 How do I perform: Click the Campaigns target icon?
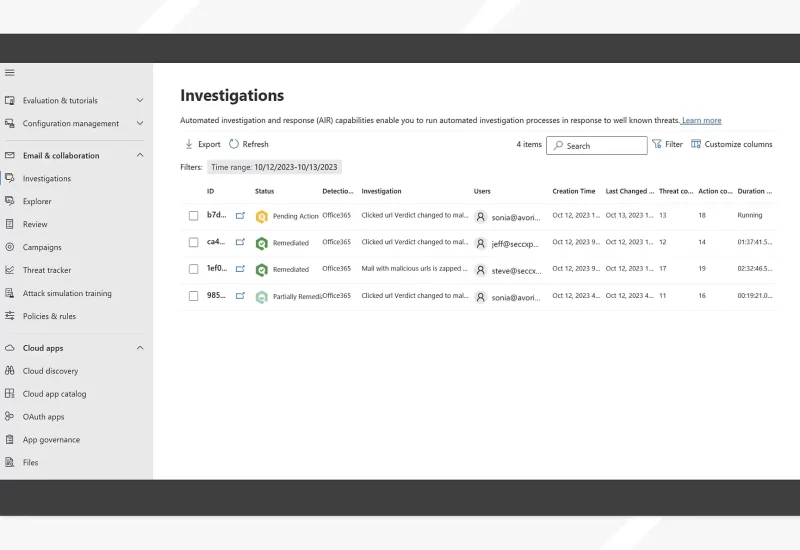point(10,247)
